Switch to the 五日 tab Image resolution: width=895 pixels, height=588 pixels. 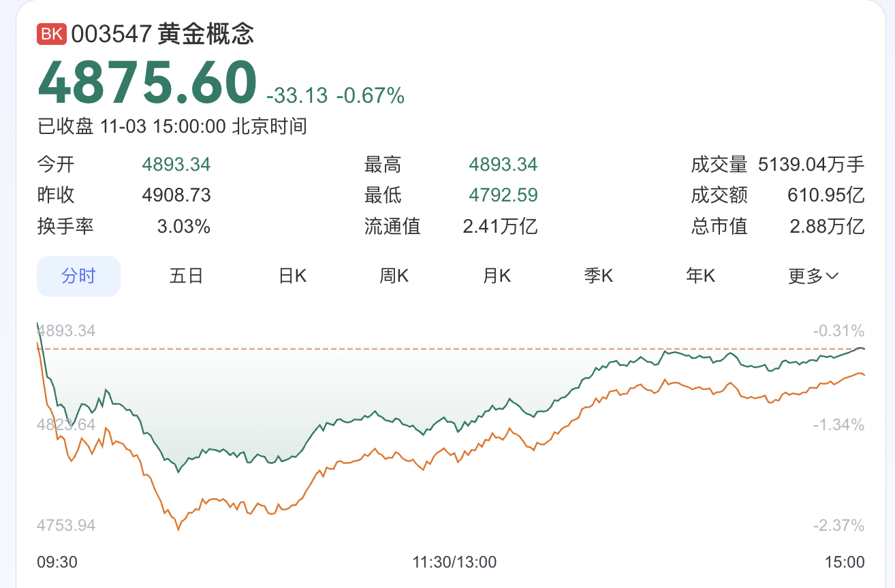click(x=187, y=276)
